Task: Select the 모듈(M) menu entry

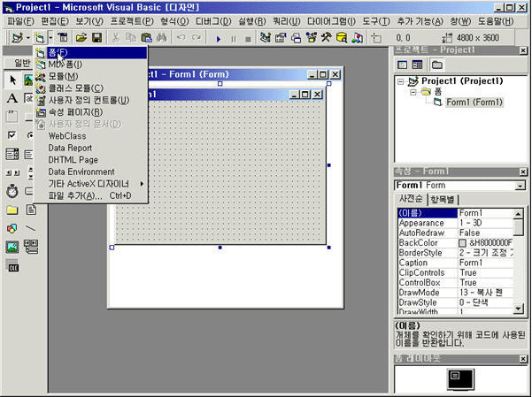Action: tap(90, 76)
